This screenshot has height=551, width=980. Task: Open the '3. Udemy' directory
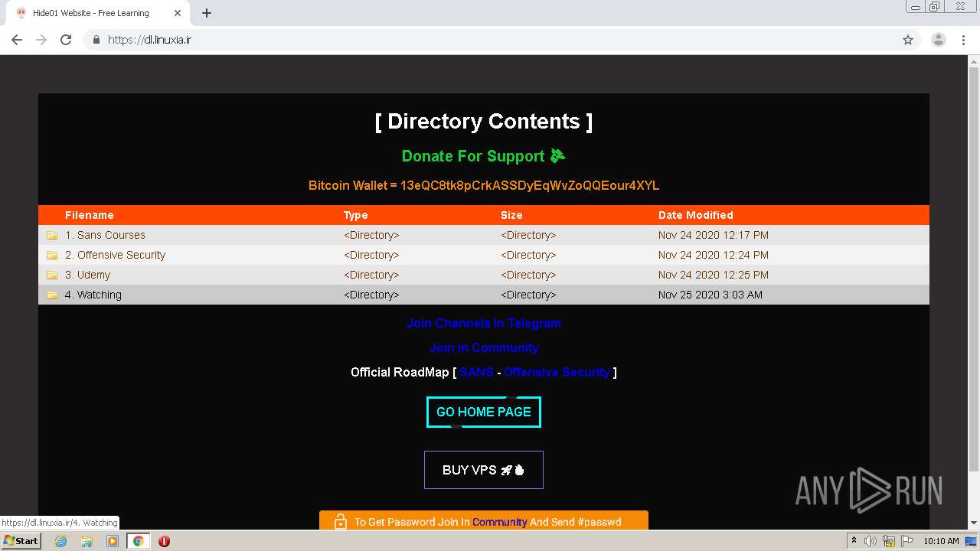[x=87, y=275]
